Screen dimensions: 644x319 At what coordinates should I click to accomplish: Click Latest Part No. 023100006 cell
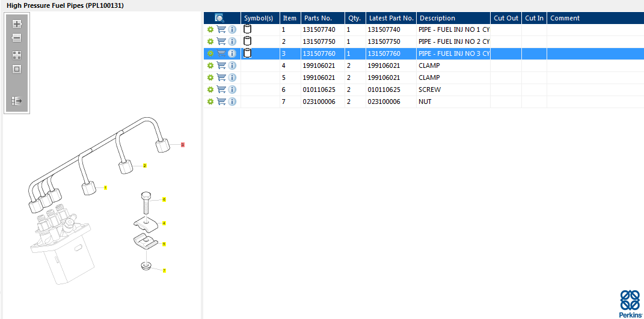point(391,102)
